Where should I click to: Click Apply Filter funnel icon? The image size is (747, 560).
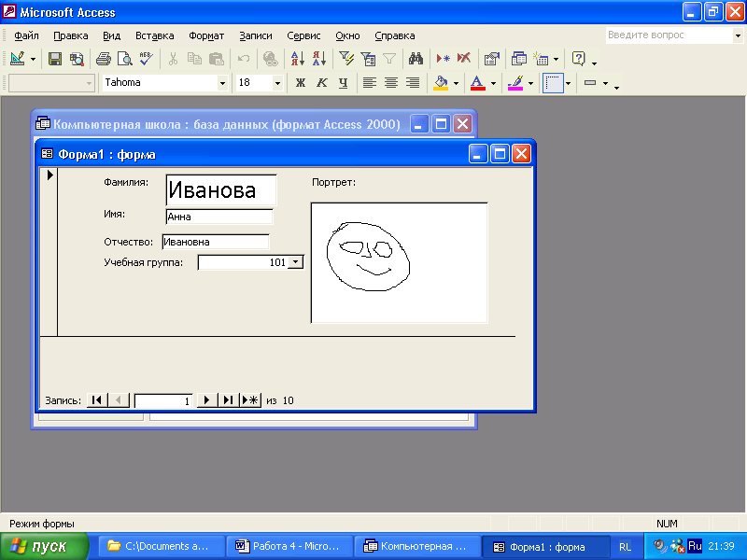coord(389,59)
